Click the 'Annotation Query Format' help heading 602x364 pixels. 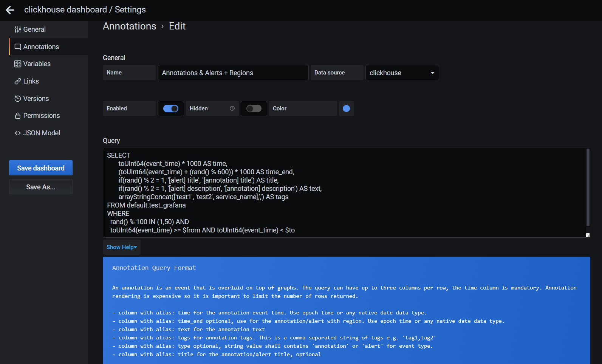[x=154, y=268]
